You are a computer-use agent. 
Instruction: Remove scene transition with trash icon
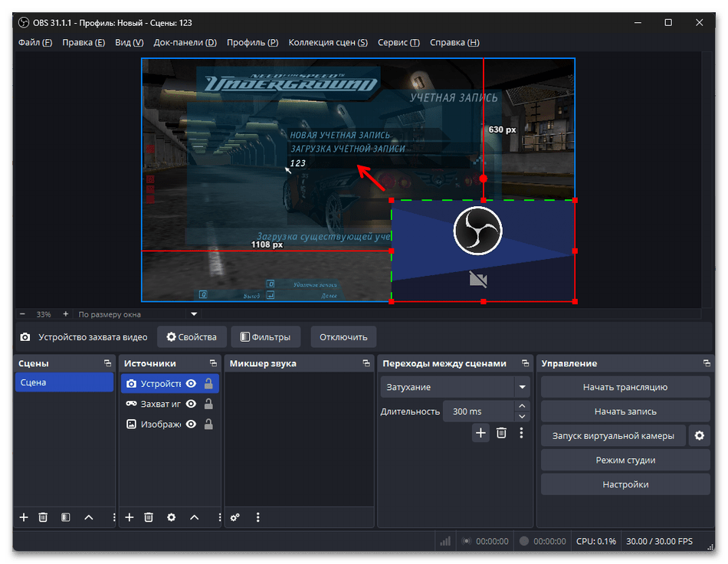pyautogui.click(x=501, y=433)
